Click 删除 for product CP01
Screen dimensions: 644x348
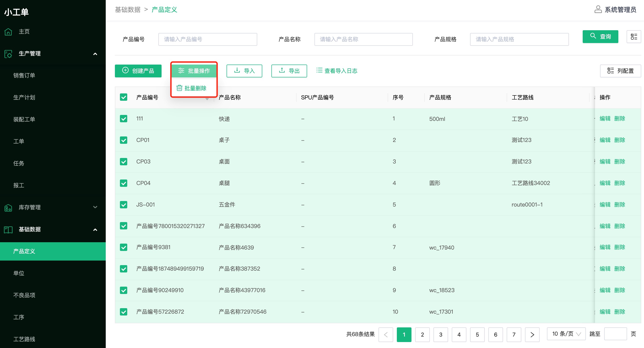coord(620,140)
